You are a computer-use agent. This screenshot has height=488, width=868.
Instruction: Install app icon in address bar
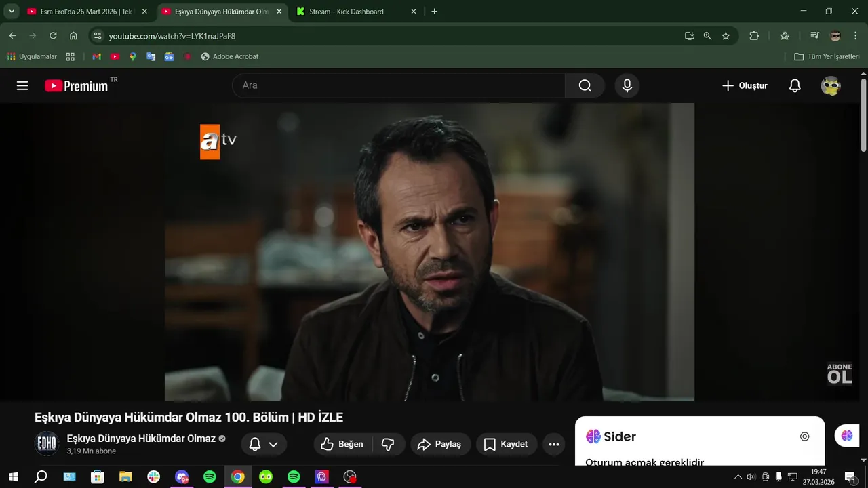point(690,36)
